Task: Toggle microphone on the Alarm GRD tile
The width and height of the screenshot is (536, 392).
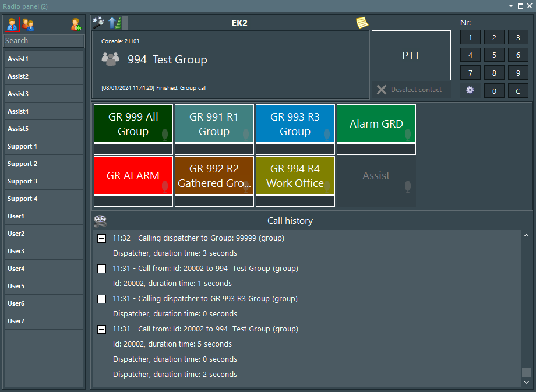Action: pyautogui.click(x=408, y=134)
